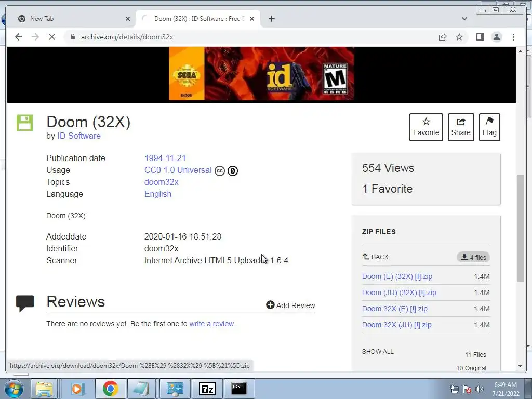
Task: Click the Chrome taskbar icon
Action: coord(110,389)
